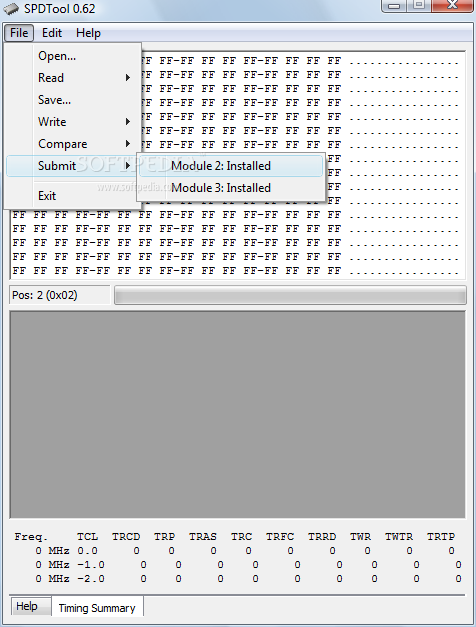Click the Pos: 2 (0x02) field
This screenshot has height=627, width=476.
pyautogui.click(x=59, y=295)
